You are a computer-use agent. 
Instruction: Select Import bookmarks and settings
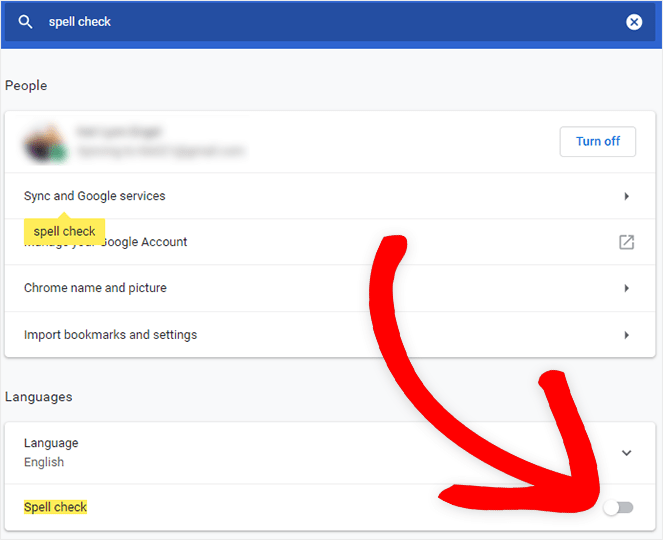click(110, 335)
